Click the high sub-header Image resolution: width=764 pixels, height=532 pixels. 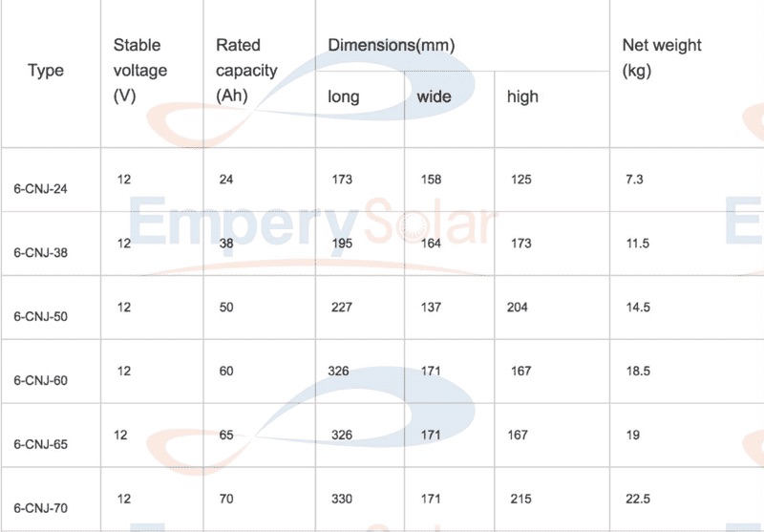pyautogui.click(x=522, y=96)
